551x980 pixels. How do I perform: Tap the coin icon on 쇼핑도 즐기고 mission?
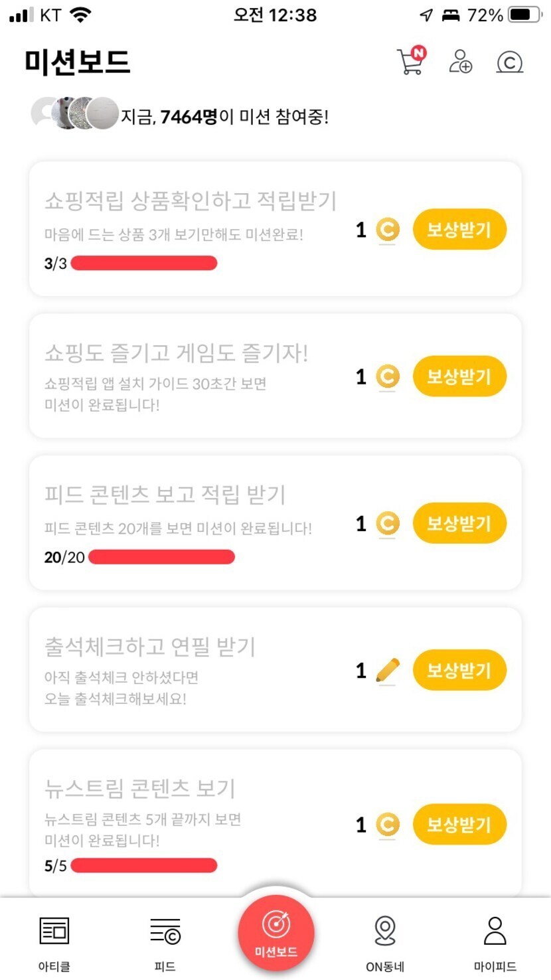(388, 377)
